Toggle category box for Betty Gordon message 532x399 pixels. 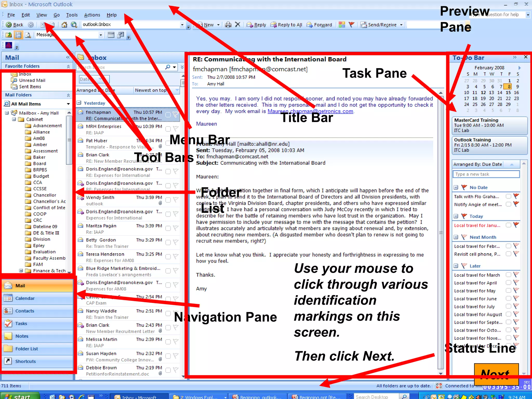168,242
